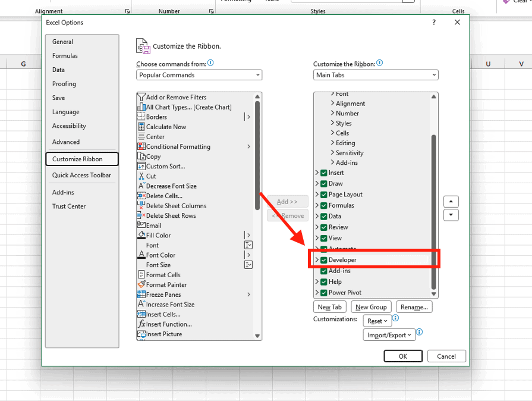Screen dimensions: 532x401
Task: Click the Excel Options help question mark
Action: [x=434, y=23]
